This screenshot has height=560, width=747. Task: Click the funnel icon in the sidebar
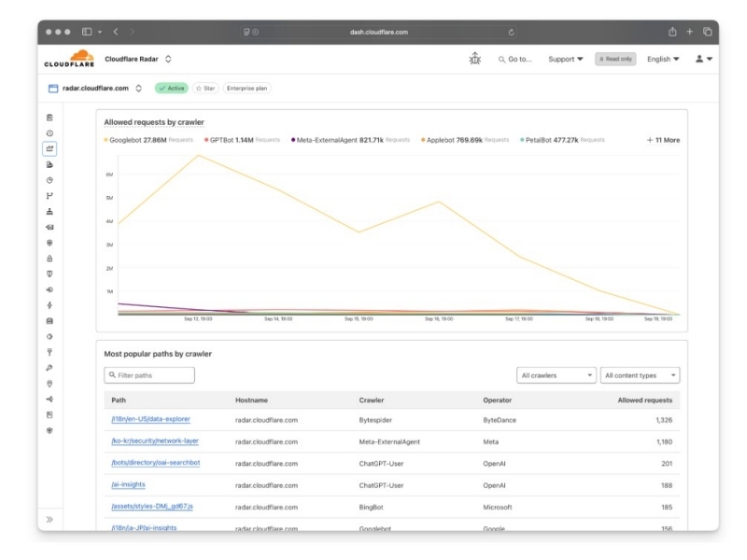(49, 353)
